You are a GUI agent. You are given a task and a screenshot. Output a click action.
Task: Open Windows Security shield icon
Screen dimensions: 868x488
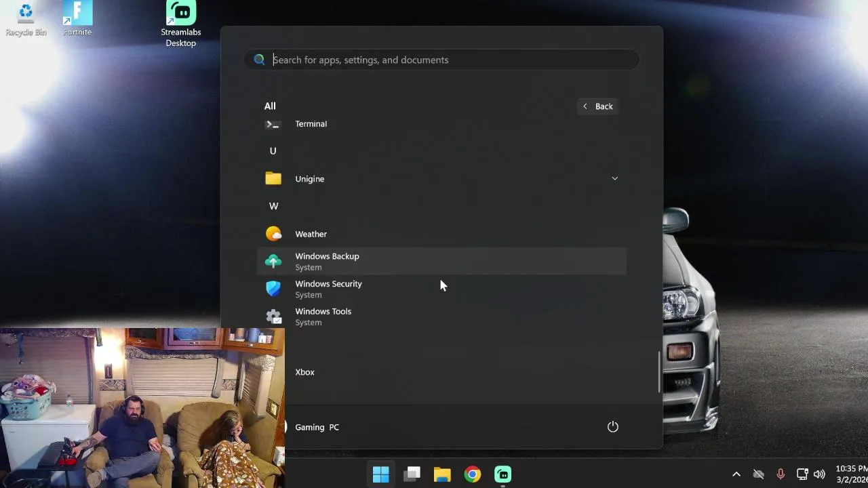273,289
